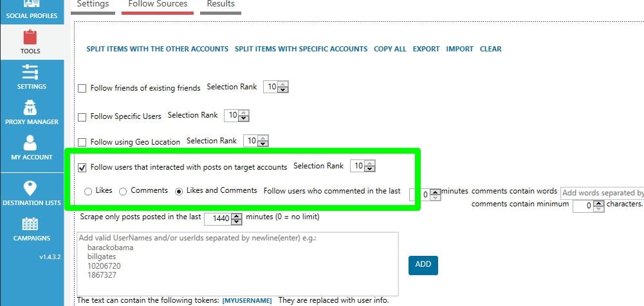Click the version label v1.4.3.2

(x=50, y=257)
